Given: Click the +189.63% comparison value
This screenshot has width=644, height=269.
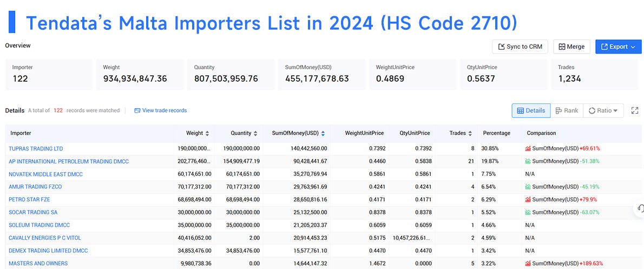Looking at the screenshot, I should (x=590, y=263).
